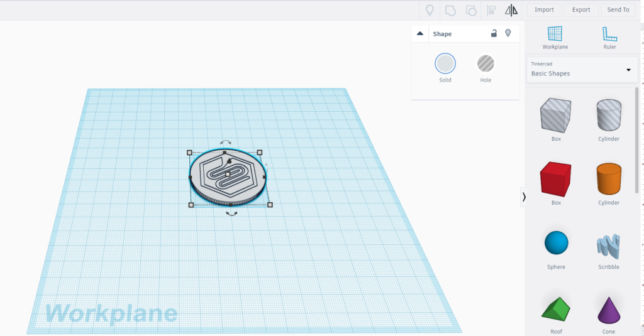The width and height of the screenshot is (644, 336).
Task: Click the coin's bottom-left corner resize handle
Action: pos(191,205)
